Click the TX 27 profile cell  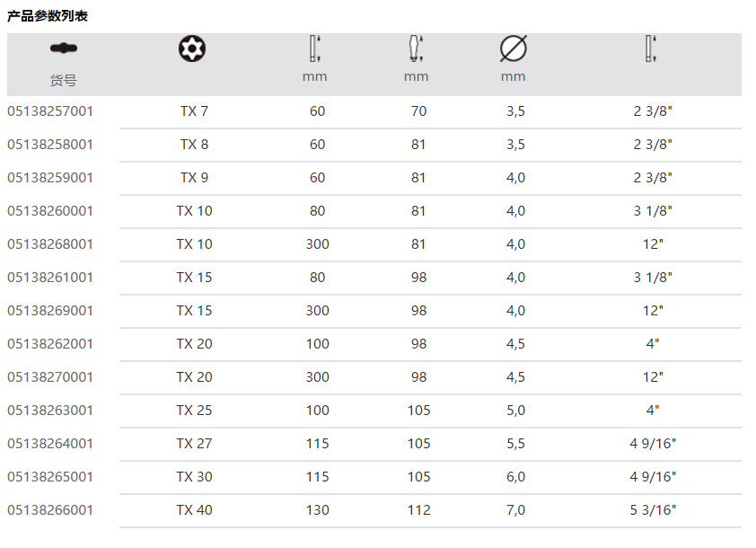[194, 444]
